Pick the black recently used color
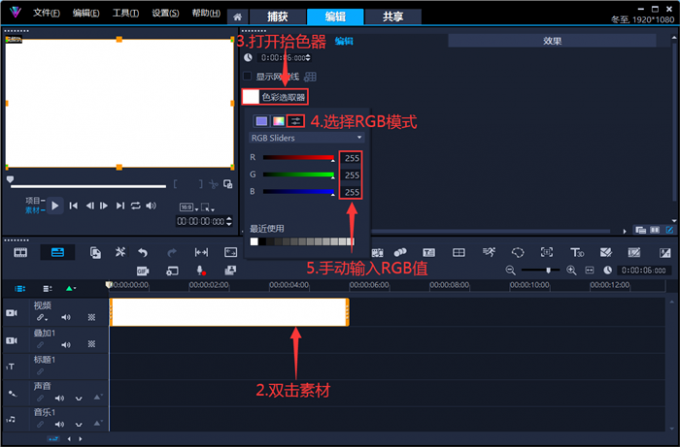Image resolution: width=680 pixels, height=447 pixels. tap(262, 241)
